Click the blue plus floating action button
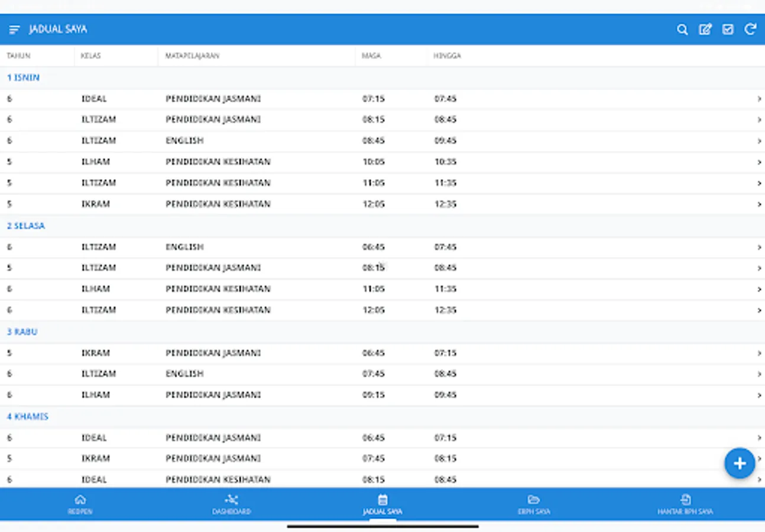 [x=740, y=463]
